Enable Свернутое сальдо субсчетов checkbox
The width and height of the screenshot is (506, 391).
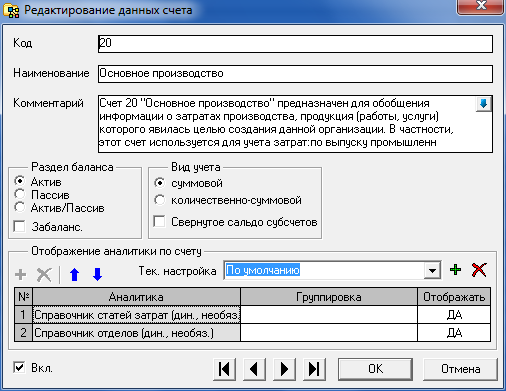click(159, 222)
